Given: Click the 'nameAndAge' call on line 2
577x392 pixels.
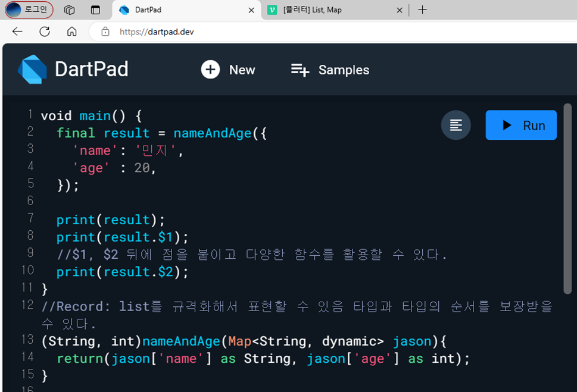Looking at the screenshot, I should [213, 133].
